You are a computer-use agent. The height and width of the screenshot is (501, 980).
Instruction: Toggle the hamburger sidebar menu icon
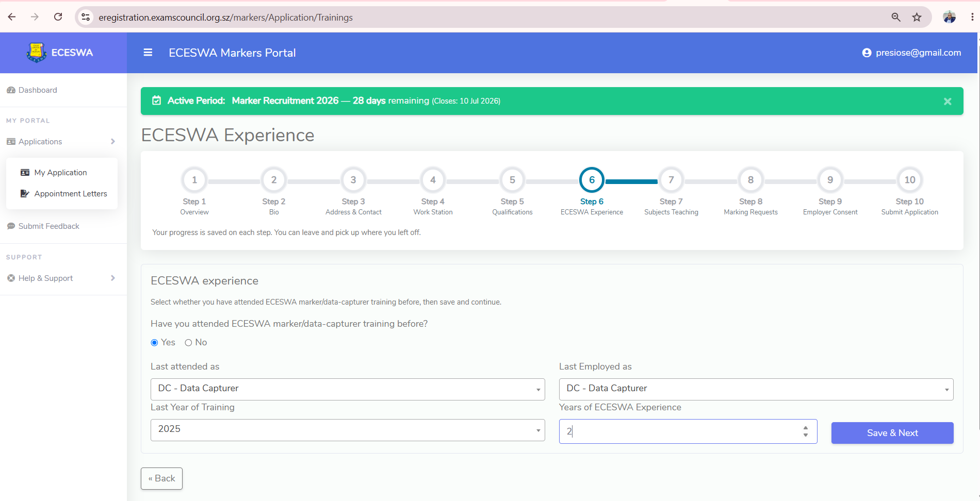(148, 53)
